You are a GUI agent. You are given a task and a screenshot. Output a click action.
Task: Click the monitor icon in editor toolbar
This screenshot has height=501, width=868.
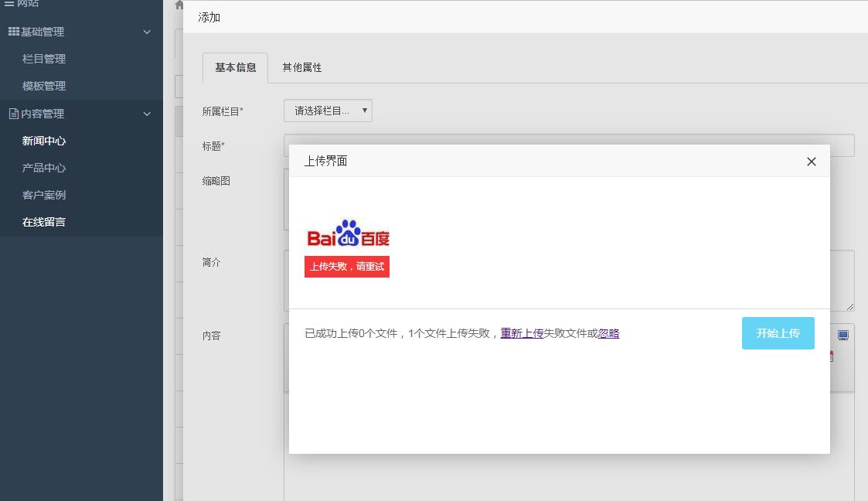click(x=843, y=336)
